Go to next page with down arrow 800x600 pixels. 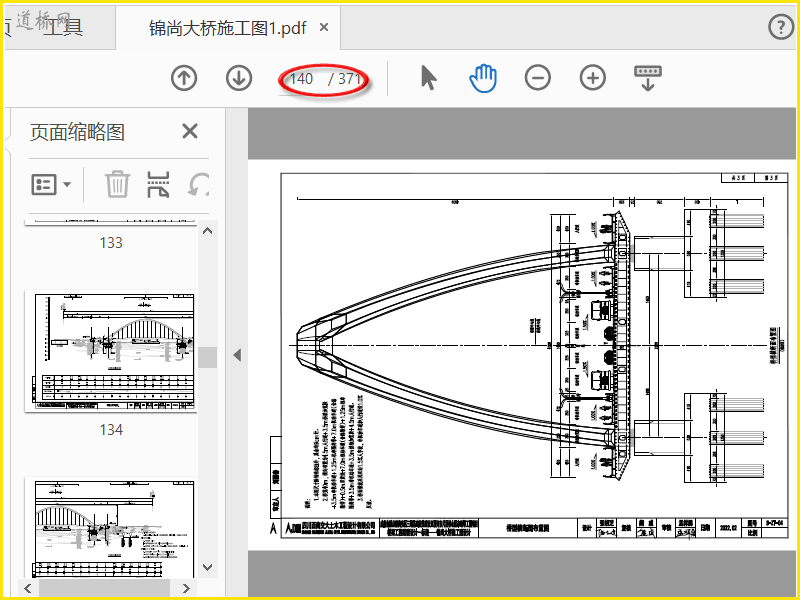click(239, 78)
